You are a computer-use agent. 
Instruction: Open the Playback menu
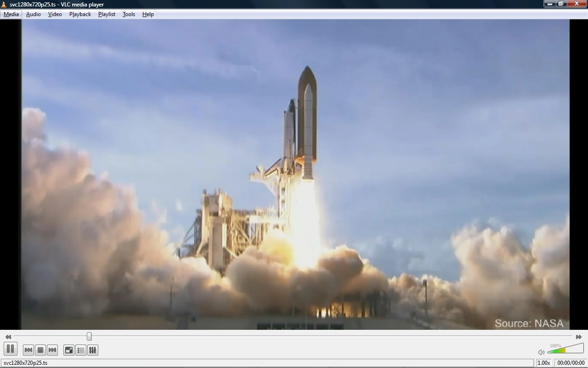pyautogui.click(x=80, y=14)
